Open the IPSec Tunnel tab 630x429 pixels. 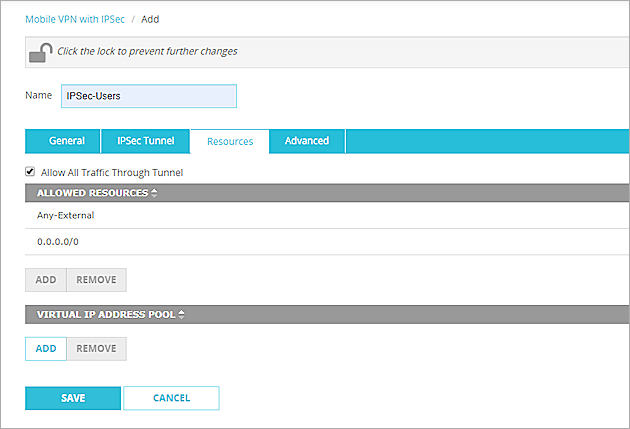[x=145, y=141]
